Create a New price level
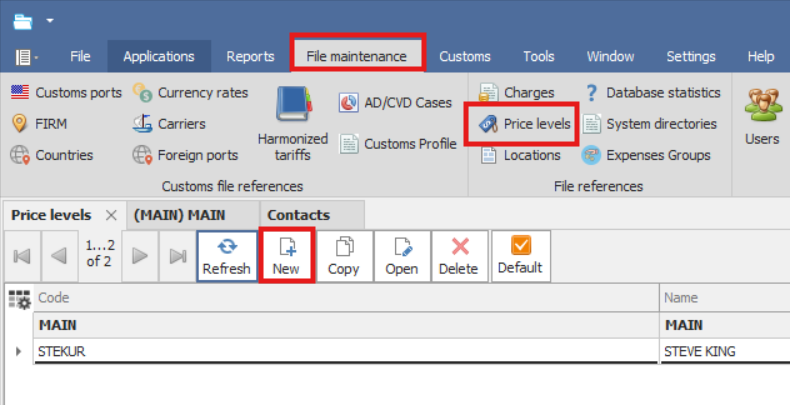Image resolution: width=790 pixels, height=405 pixels. tap(286, 256)
